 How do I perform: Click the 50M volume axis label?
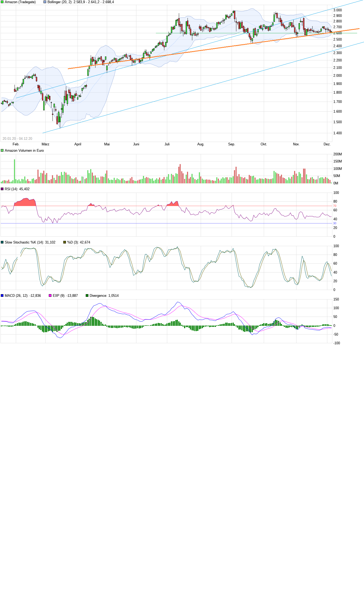pos(337,176)
